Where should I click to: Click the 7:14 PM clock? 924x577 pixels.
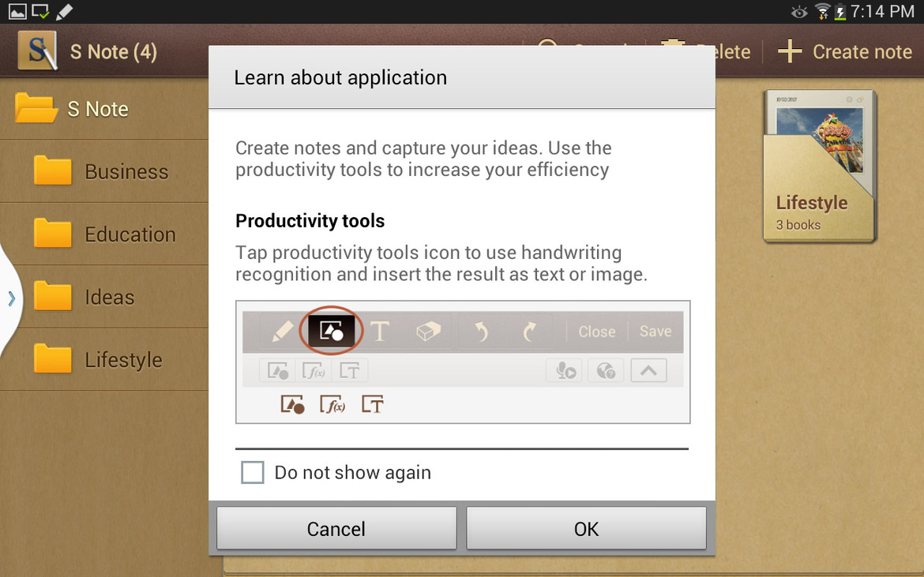tap(882, 11)
